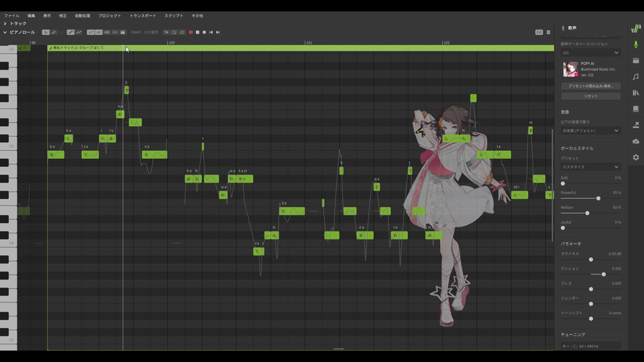Open the cloud license icon
The height and width of the screenshot is (362, 644).
(x=636, y=141)
